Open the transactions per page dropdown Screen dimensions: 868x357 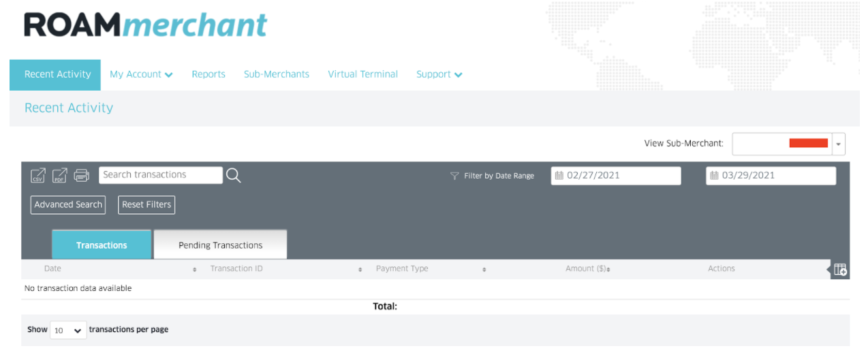tap(68, 330)
